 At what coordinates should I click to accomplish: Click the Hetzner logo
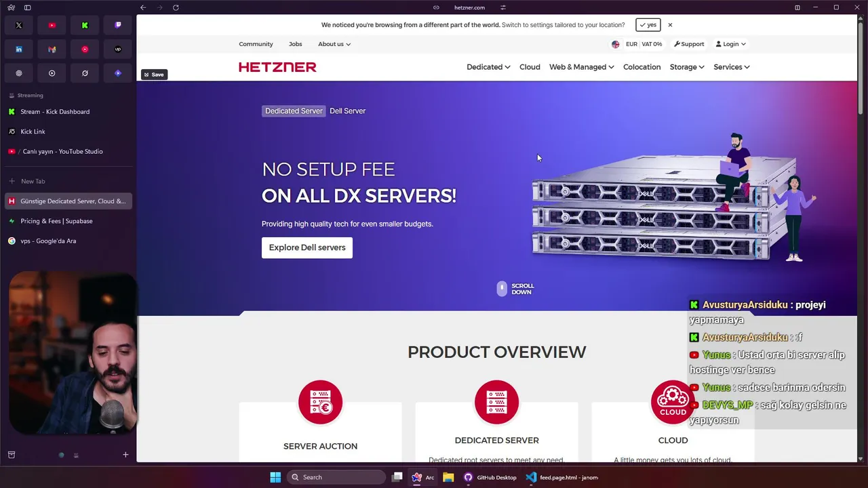point(277,67)
